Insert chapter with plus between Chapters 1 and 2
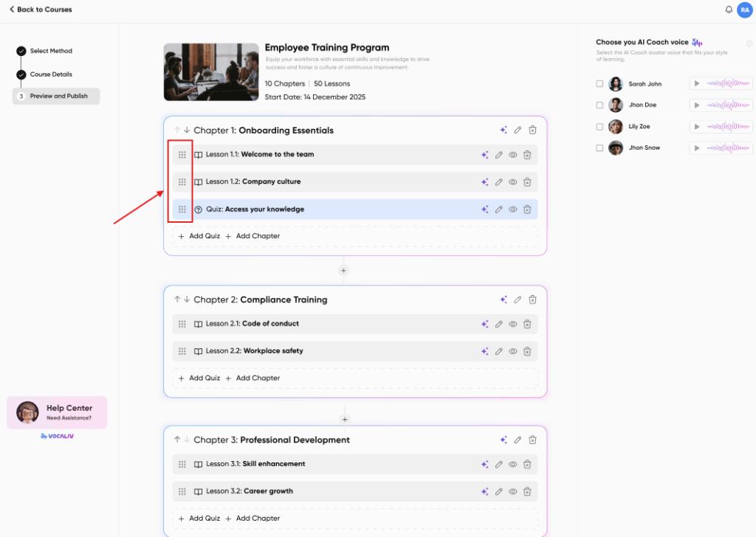Viewport: 756px width, 537px height. click(x=343, y=271)
